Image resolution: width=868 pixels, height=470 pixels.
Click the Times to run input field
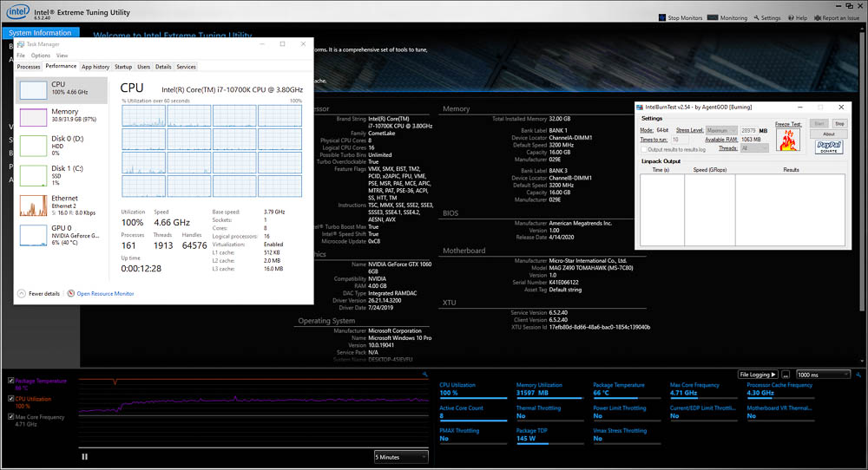(x=681, y=140)
